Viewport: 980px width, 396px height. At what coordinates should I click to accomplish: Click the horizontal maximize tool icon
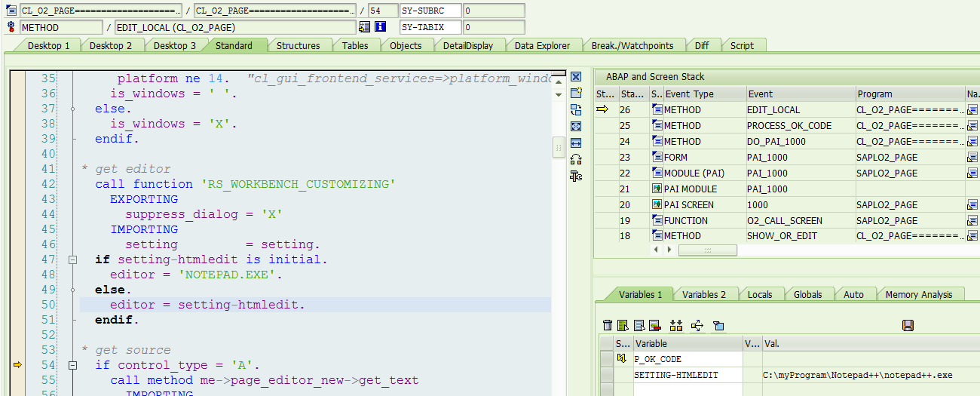coord(576,143)
